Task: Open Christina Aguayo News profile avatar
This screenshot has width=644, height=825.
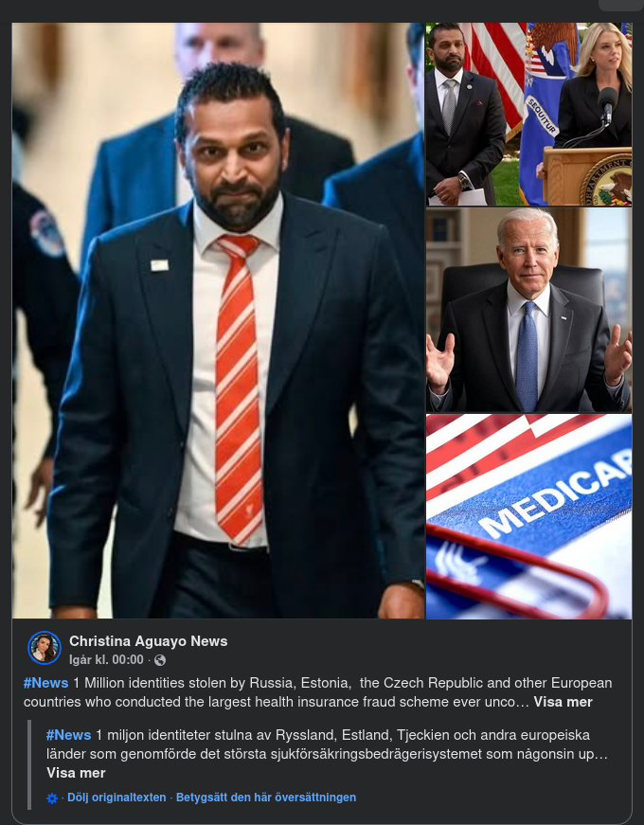Action: 45,648
